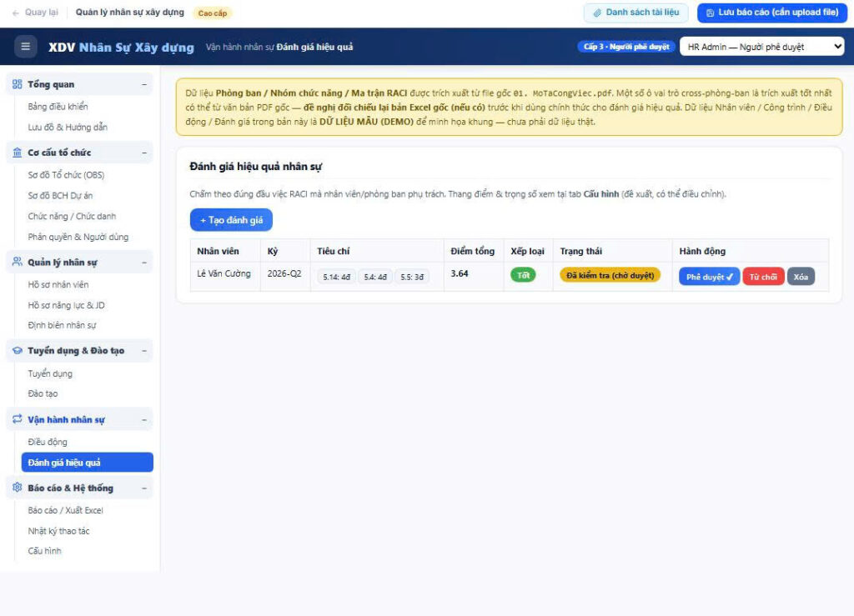Screen dimensions: 854x616
Task: Reject evaluation with Từ chối button
Action: point(763,277)
